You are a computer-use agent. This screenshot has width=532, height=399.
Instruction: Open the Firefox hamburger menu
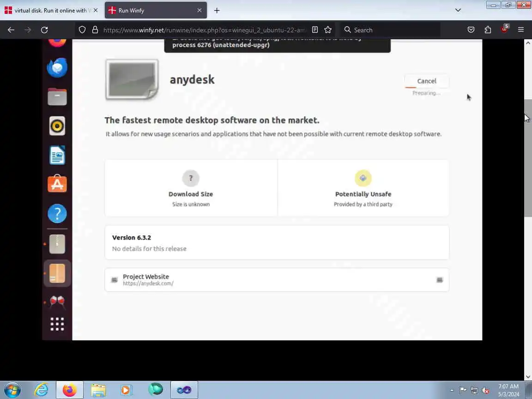pos(521,30)
